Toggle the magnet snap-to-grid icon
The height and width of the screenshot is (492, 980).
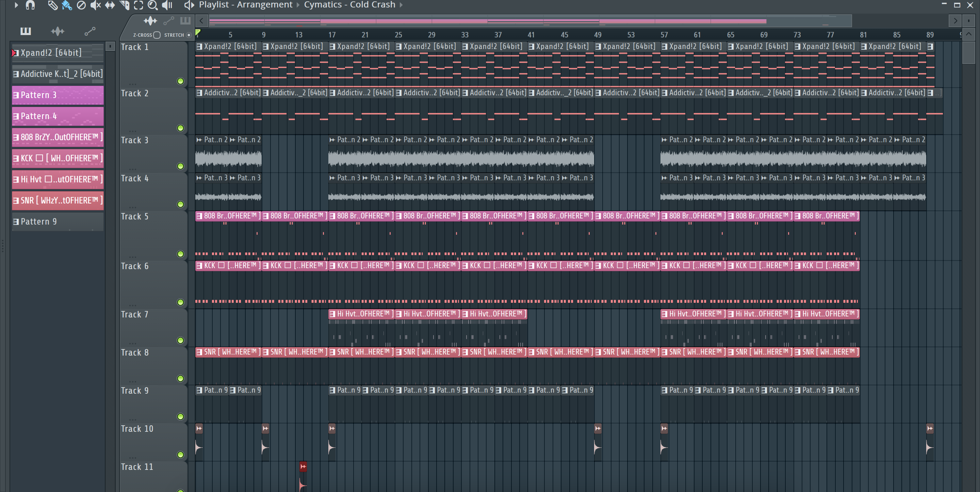30,5
